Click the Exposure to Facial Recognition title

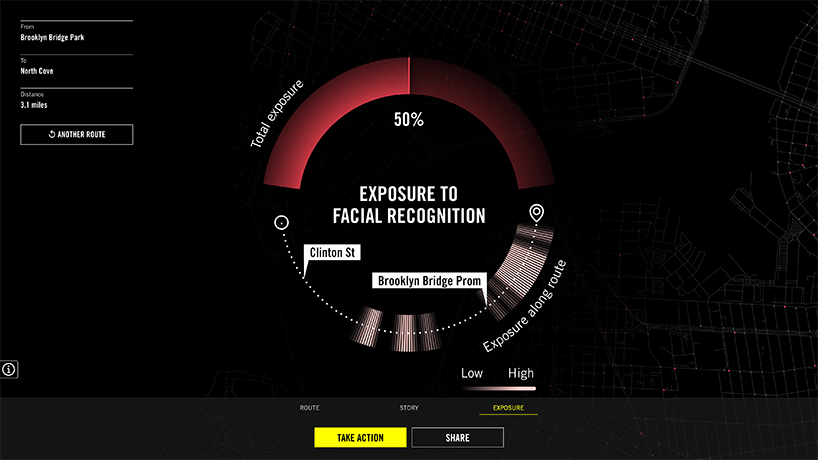click(408, 204)
